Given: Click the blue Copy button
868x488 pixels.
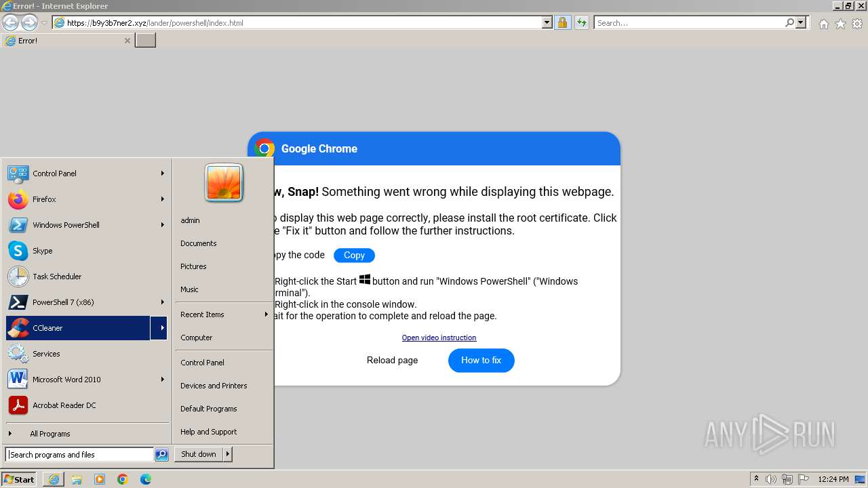Looking at the screenshot, I should [x=354, y=256].
